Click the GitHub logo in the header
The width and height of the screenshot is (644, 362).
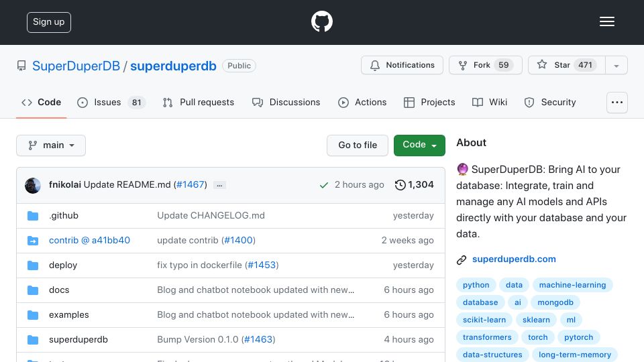tap(321, 21)
